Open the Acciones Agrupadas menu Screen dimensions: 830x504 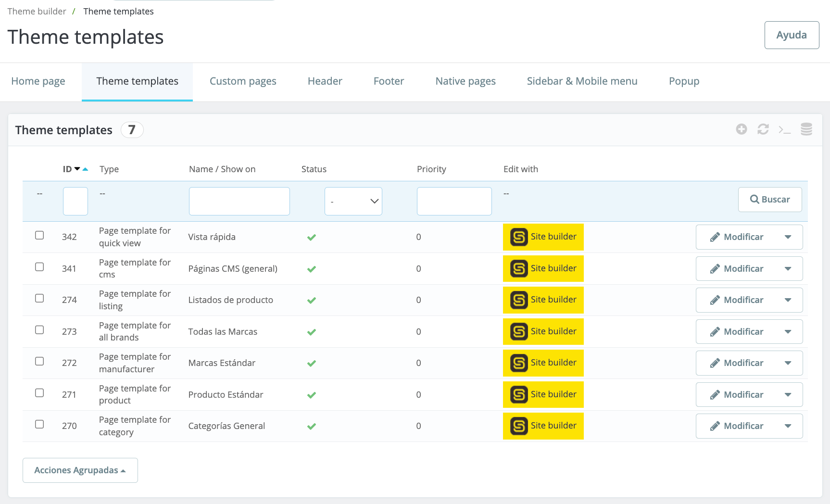coord(80,470)
